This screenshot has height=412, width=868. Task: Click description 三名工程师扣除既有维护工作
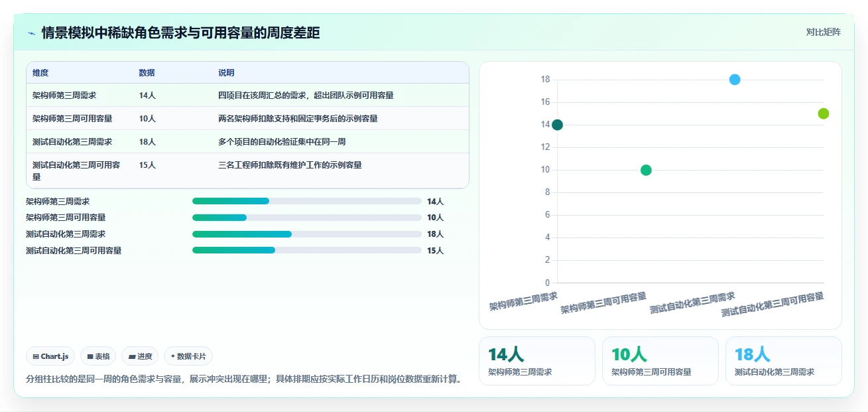pyautogui.click(x=290, y=165)
